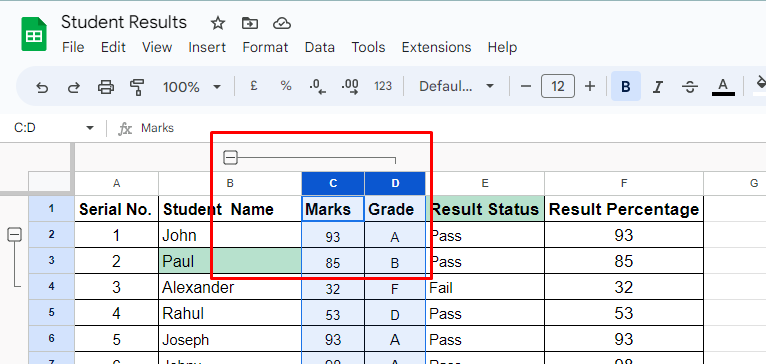Open the font family dropdown

457,86
